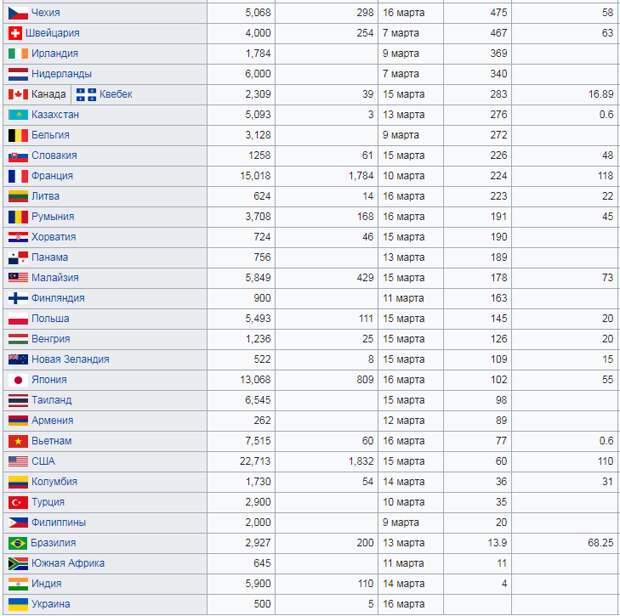The image size is (620, 616).
Task: Click the Южная Африка link
Action: (x=68, y=563)
